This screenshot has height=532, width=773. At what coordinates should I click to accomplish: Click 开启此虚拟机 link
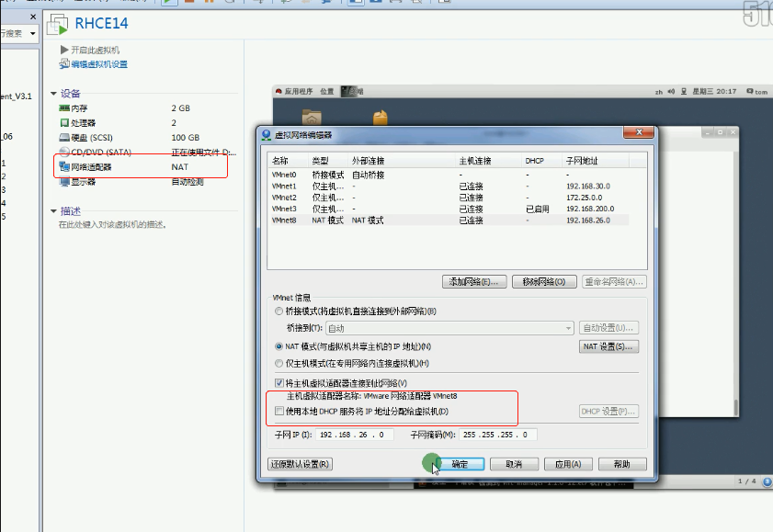96,50
